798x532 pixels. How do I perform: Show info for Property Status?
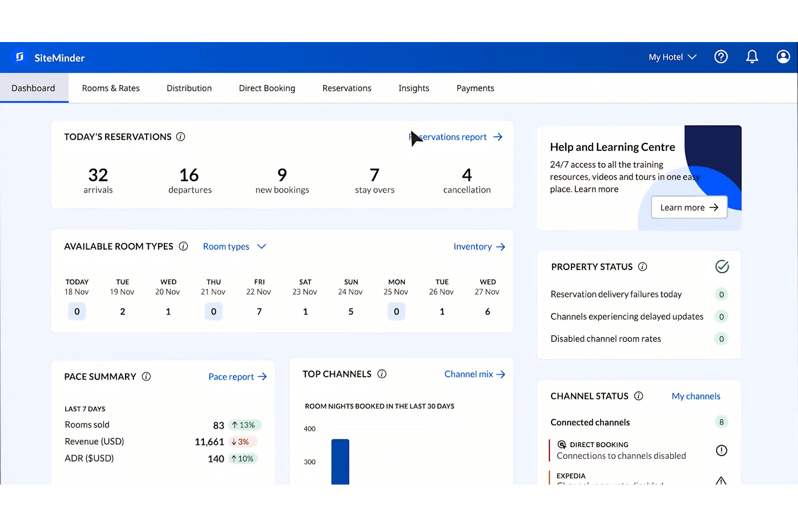(643, 267)
